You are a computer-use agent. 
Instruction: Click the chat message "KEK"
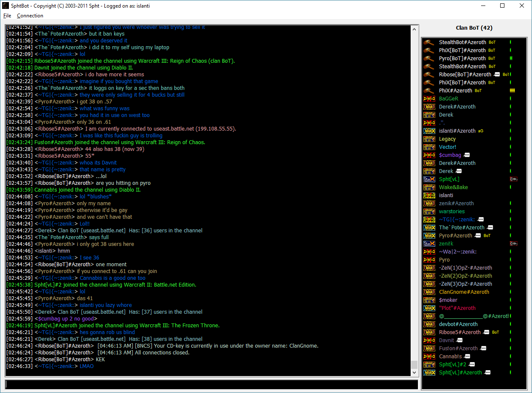(101, 360)
